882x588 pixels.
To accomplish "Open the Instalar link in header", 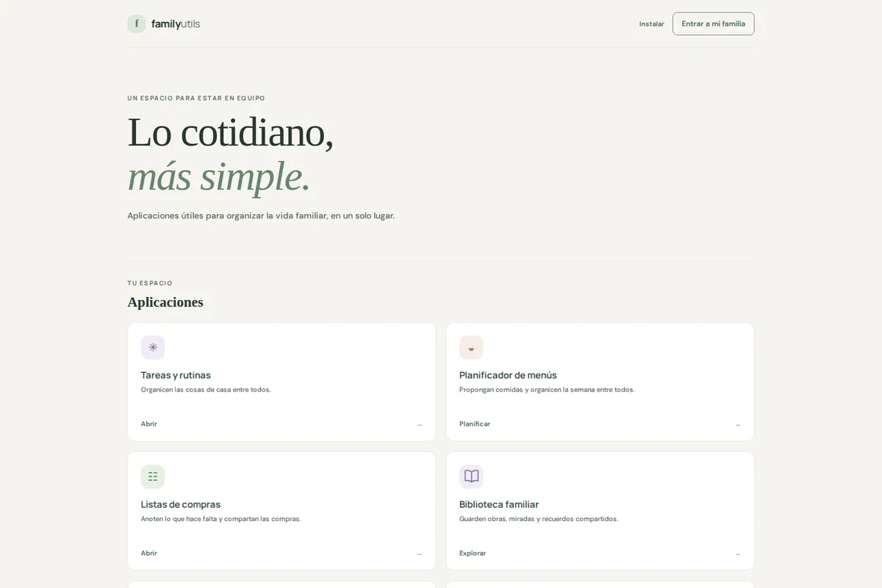I will [651, 24].
